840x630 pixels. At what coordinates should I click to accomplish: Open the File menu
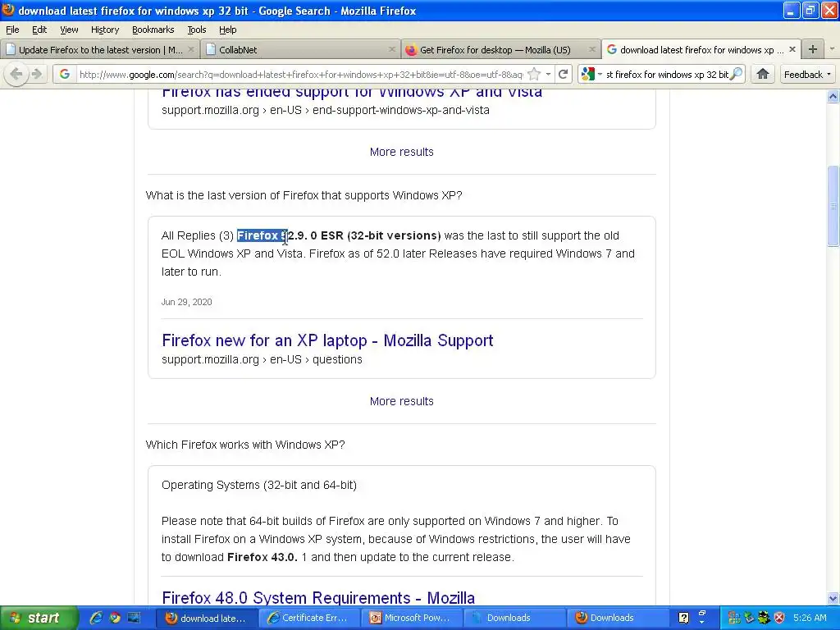click(12, 30)
